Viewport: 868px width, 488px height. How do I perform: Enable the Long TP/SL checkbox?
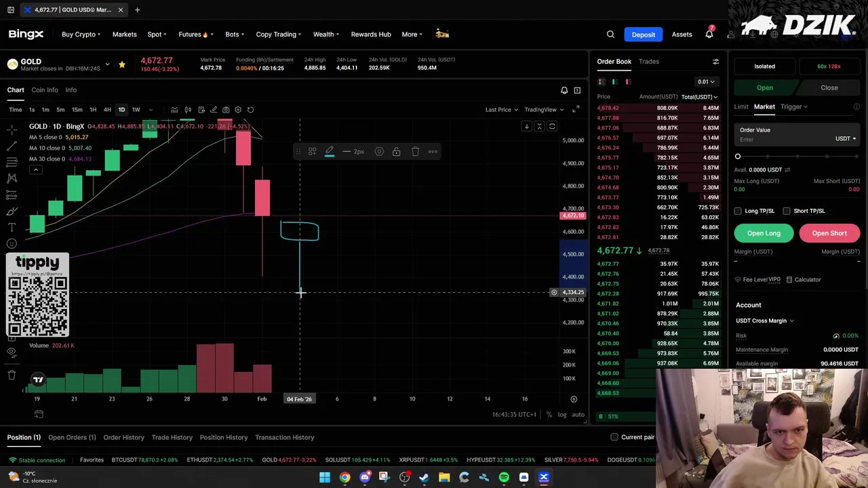[x=738, y=211]
